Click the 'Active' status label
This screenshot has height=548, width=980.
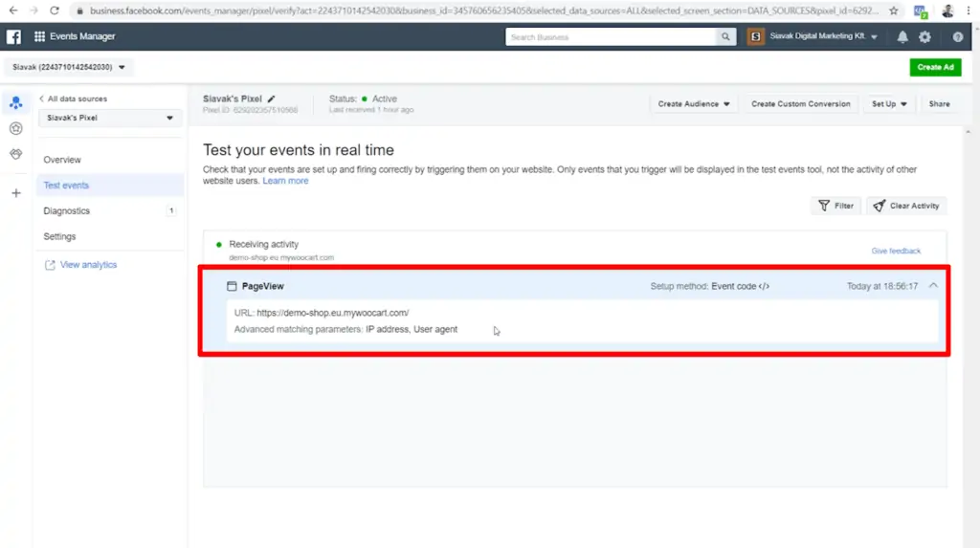385,99
